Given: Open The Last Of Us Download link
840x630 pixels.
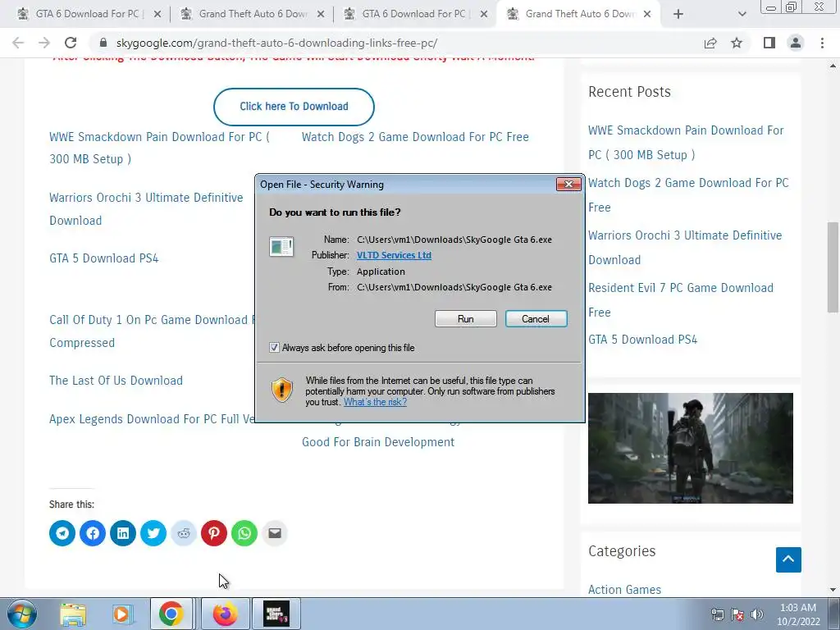Looking at the screenshot, I should coord(116,381).
